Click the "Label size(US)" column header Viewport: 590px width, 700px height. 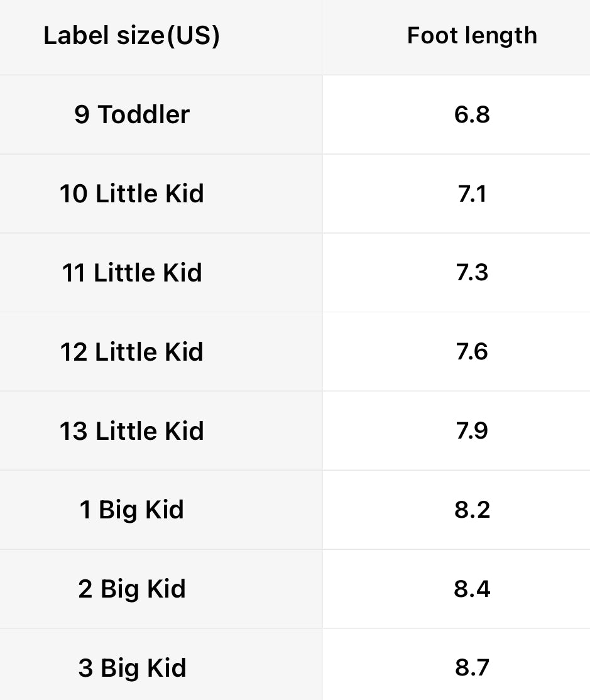(131, 36)
